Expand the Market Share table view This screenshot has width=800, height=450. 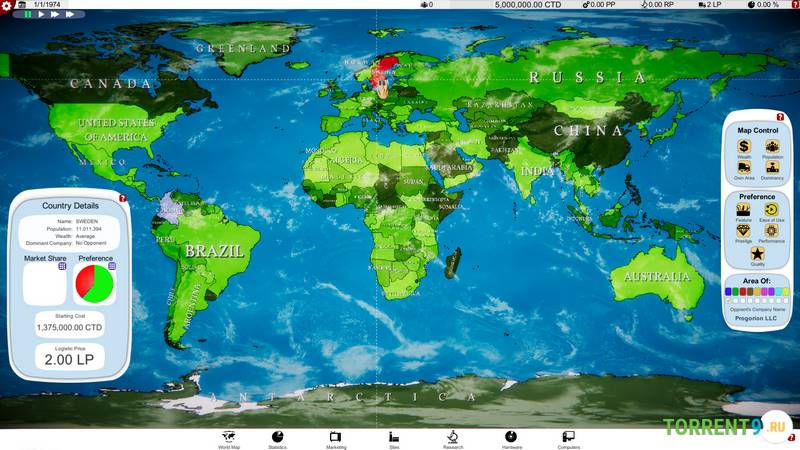[62, 266]
